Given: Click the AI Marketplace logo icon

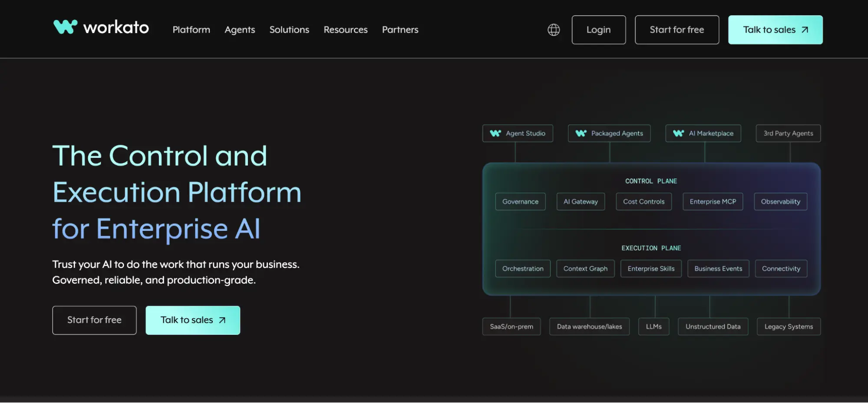Looking at the screenshot, I should click(679, 133).
